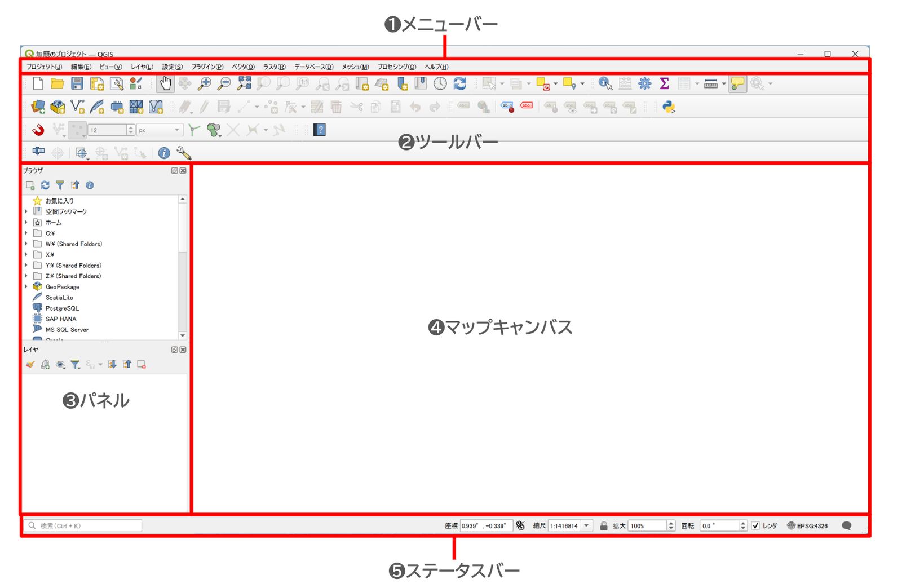Click the EPSG:4326 CRS button
Viewport: 902px width, 588px height.
[807, 526]
